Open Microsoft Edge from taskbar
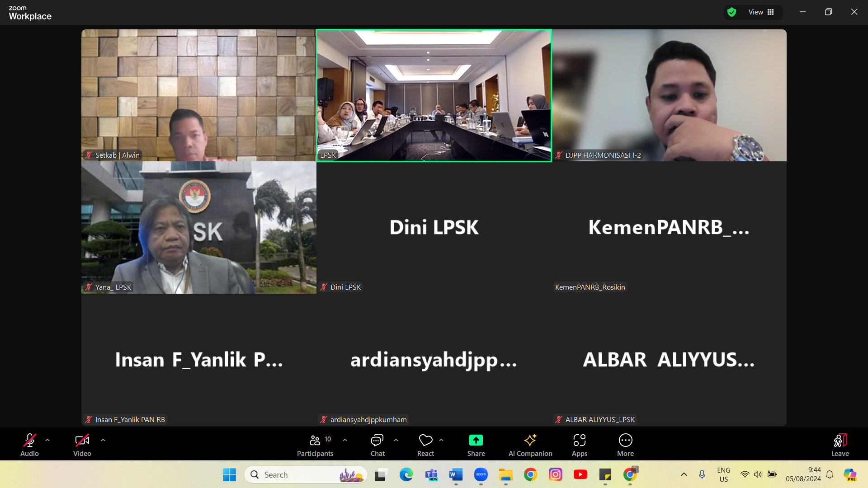Screen dimensions: 868x488 pos(406,474)
